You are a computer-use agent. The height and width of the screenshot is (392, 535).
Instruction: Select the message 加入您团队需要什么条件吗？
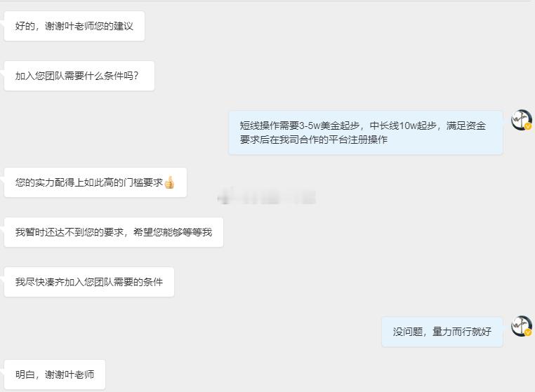(x=79, y=76)
